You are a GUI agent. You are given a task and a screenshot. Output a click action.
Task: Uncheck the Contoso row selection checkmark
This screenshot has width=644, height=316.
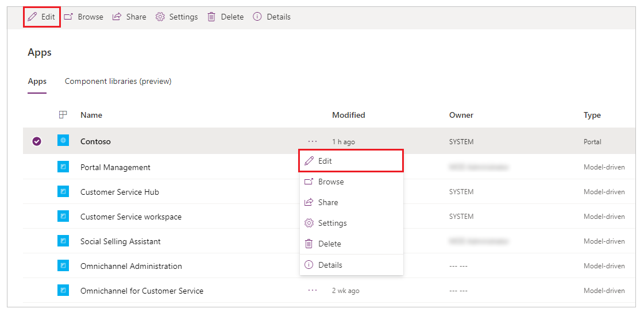click(37, 142)
